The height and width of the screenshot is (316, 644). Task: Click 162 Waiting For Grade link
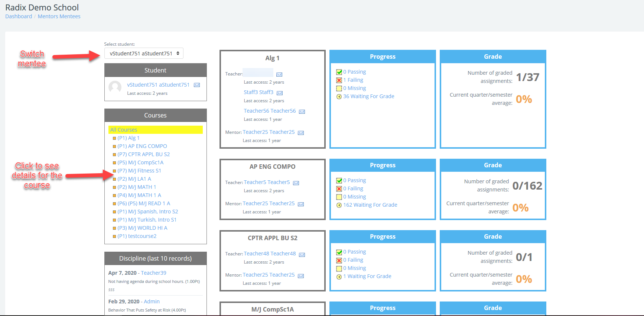click(370, 205)
